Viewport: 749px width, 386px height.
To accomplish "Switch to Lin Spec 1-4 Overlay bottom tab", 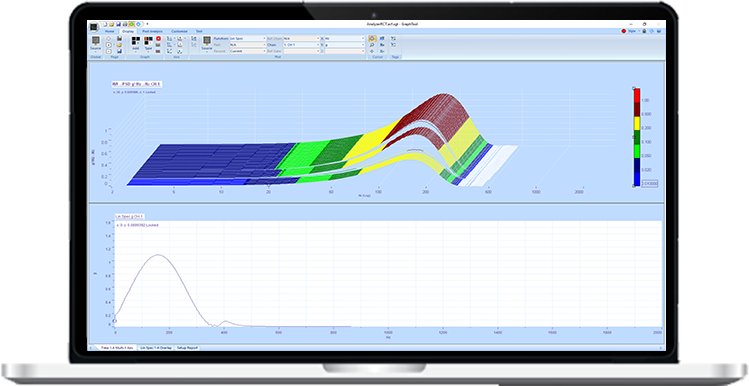I will point(156,348).
